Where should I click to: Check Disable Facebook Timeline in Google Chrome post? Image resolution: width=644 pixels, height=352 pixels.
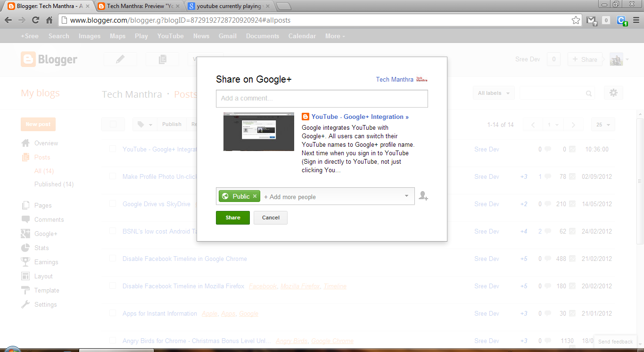113,258
